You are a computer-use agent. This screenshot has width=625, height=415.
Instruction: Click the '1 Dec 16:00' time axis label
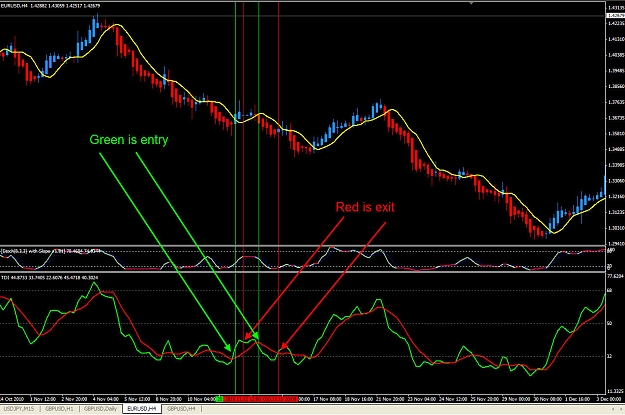[x=577, y=399]
